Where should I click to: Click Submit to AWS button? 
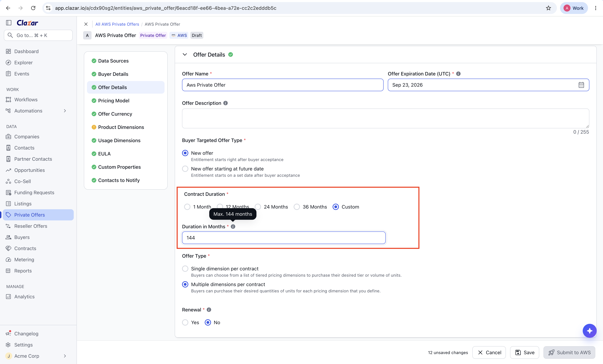click(569, 352)
